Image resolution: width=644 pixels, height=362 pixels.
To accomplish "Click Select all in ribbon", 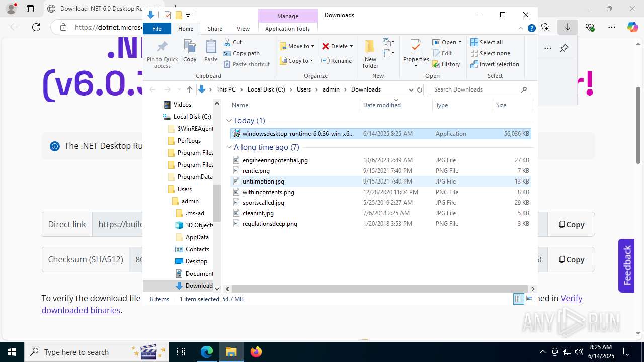I will pyautogui.click(x=487, y=42).
